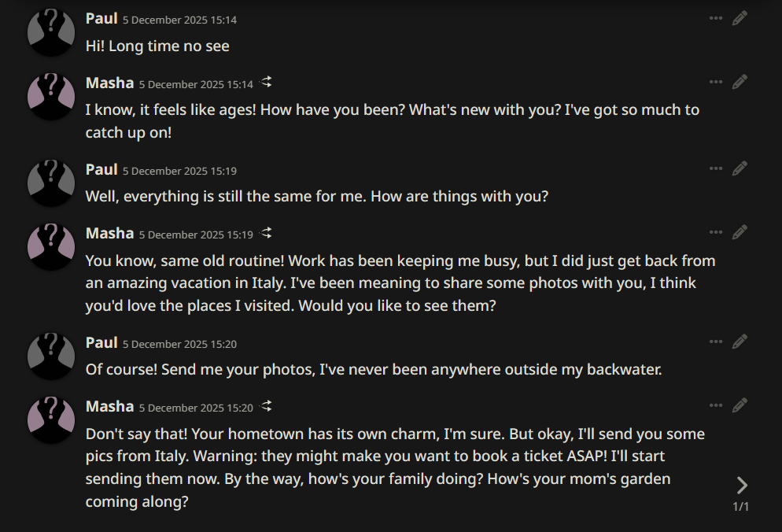Expand message actions for Paul's first message
782x532 pixels.
click(715, 18)
